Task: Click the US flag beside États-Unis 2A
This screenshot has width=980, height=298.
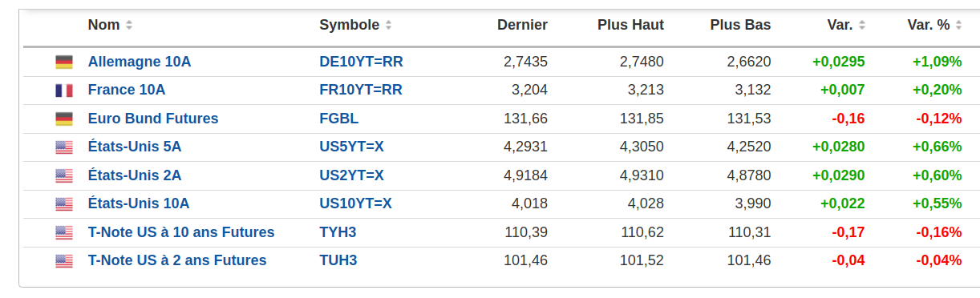Action: point(64,175)
